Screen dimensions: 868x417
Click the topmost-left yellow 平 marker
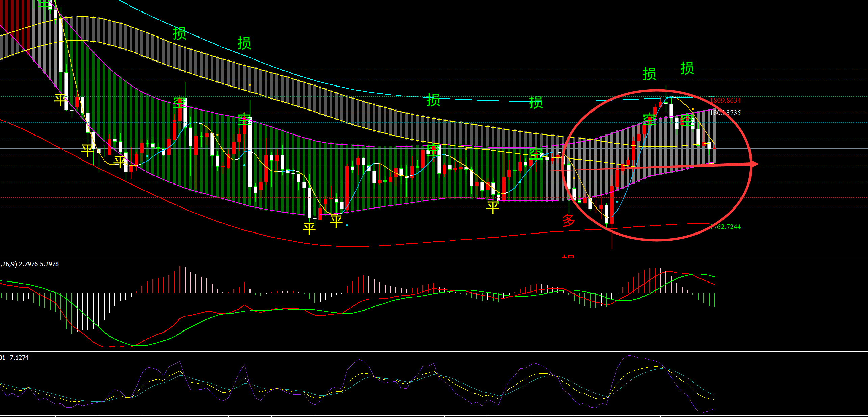point(61,100)
